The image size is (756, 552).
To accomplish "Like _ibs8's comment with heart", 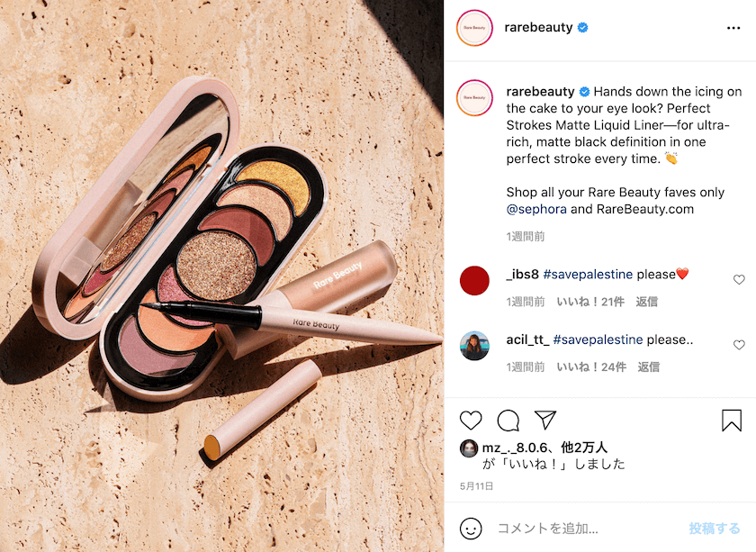I will (739, 279).
